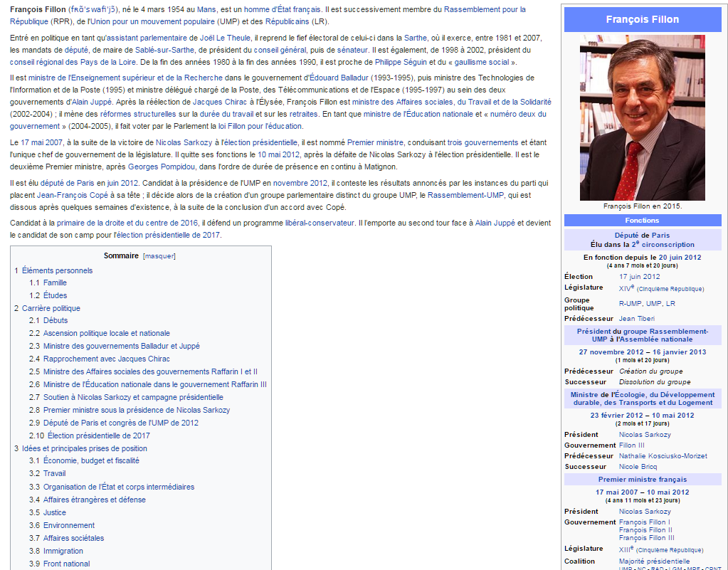
Task: Open 'Nicolas Sarkozy' link in intro paragraph
Action: pos(184,142)
